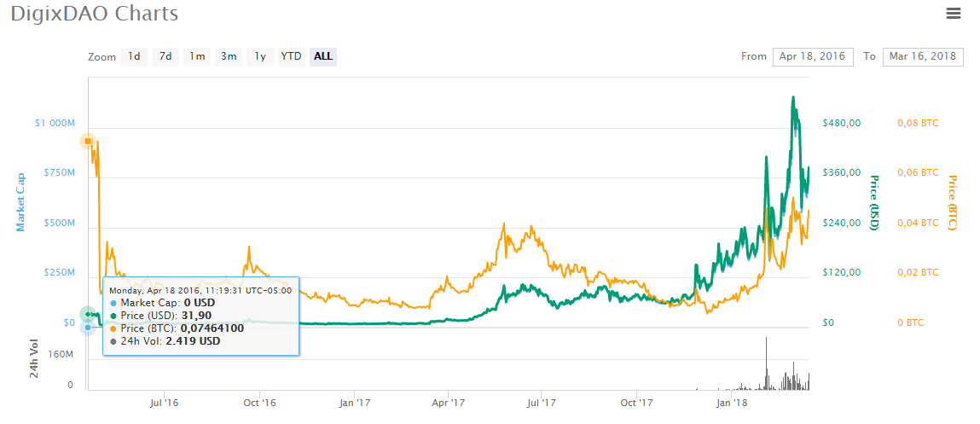This screenshot has height=424, width=980.
Task: Open the chart hamburger menu
Action: coord(954,13)
